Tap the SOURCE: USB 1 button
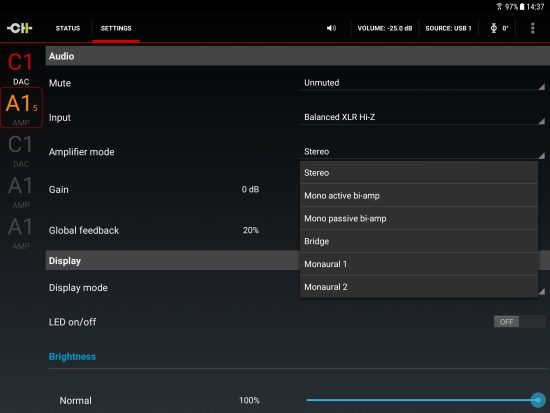Image resolution: width=550 pixels, height=413 pixels. tap(448, 28)
